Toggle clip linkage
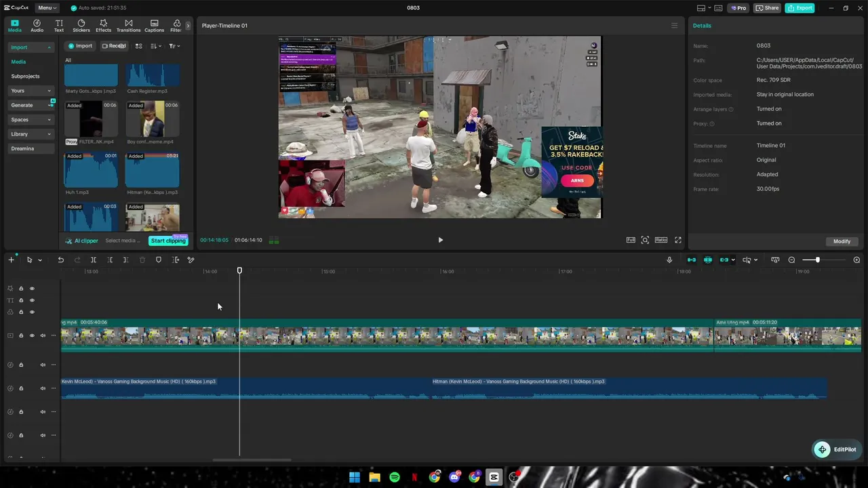 tap(724, 260)
